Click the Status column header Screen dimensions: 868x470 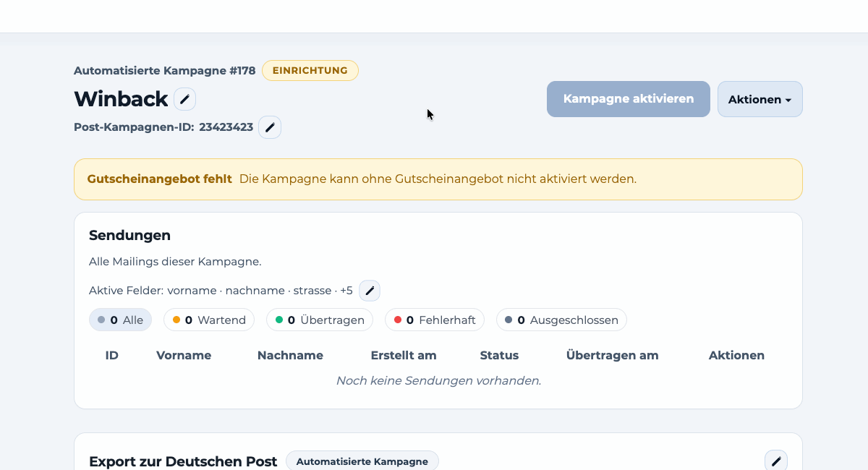pyautogui.click(x=499, y=355)
